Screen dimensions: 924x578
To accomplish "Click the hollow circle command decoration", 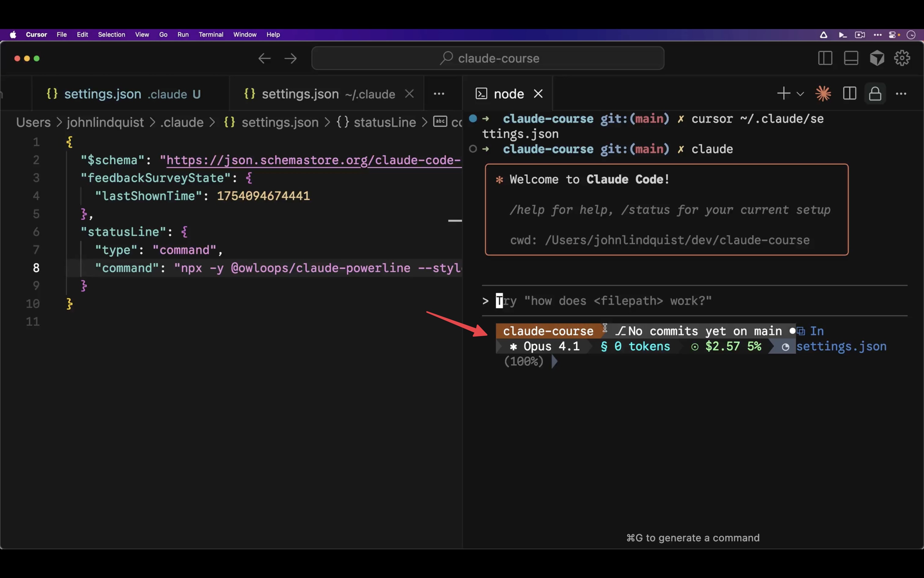I will tap(473, 149).
